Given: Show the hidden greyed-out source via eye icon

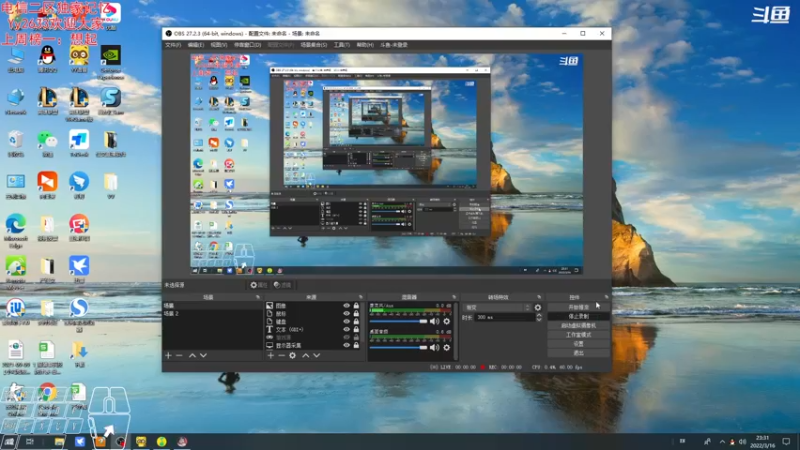Looking at the screenshot, I should pyautogui.click(x=346, y=337).
